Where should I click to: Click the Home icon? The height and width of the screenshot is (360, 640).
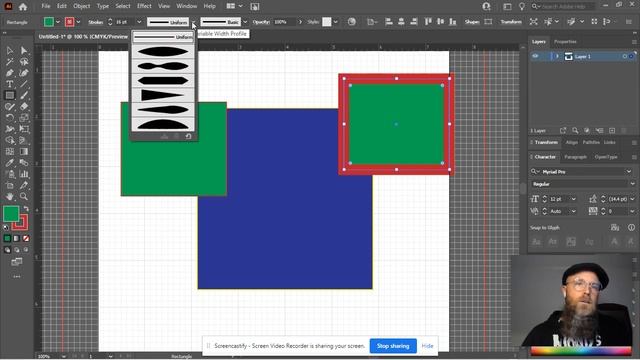pyautogui.click(x=23, y=7)
